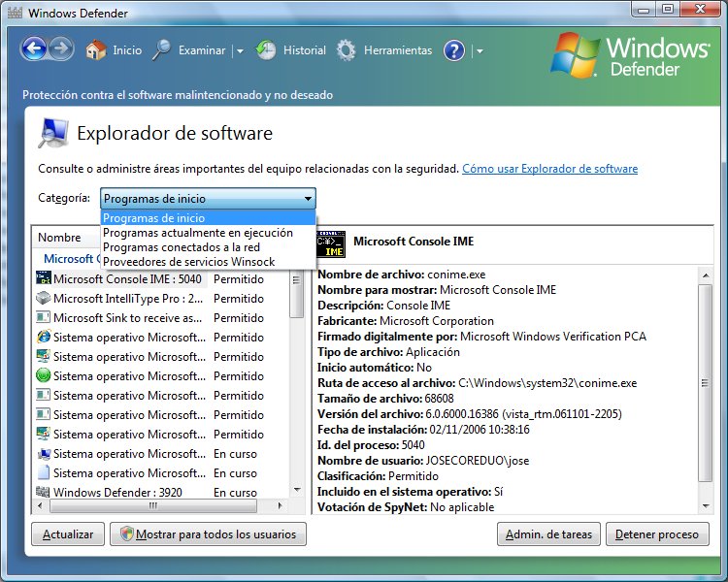Click the Windows Defender row icon in list

coord(43,492)
